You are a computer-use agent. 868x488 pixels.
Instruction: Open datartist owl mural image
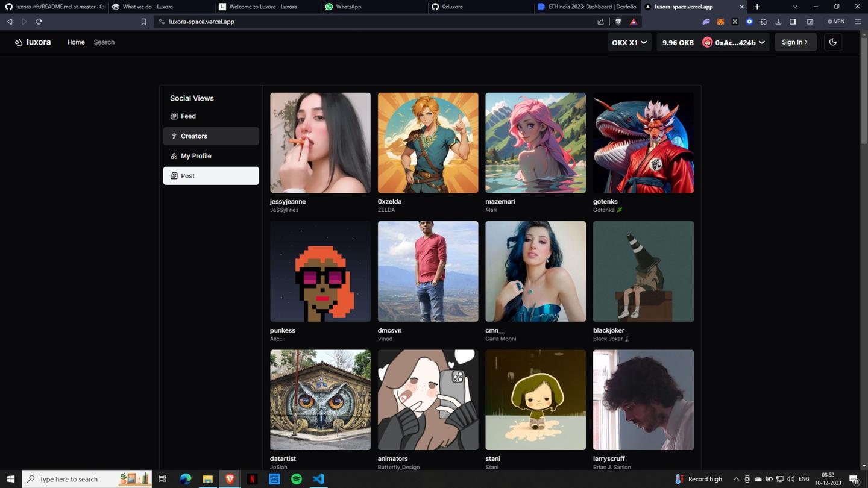[320, 400]
